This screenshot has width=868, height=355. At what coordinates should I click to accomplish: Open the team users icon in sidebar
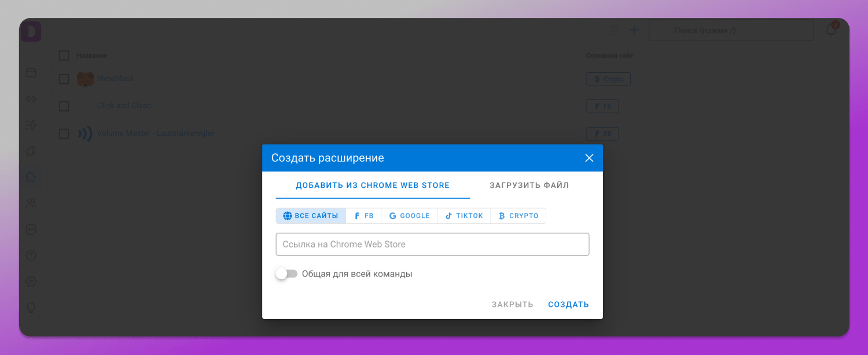31,203
